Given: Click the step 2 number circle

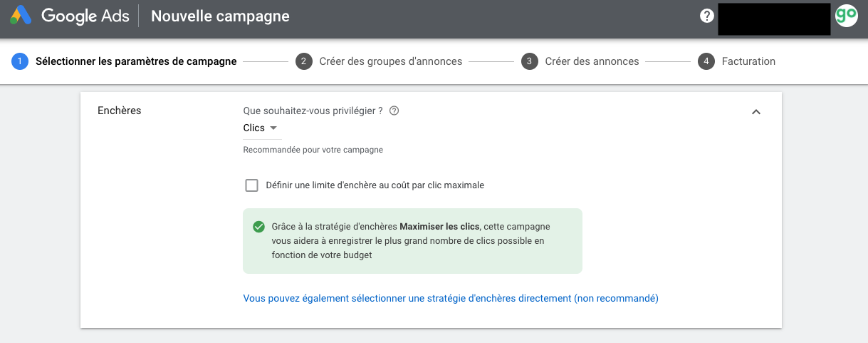Looking at the screenshot, I should 303,61.
